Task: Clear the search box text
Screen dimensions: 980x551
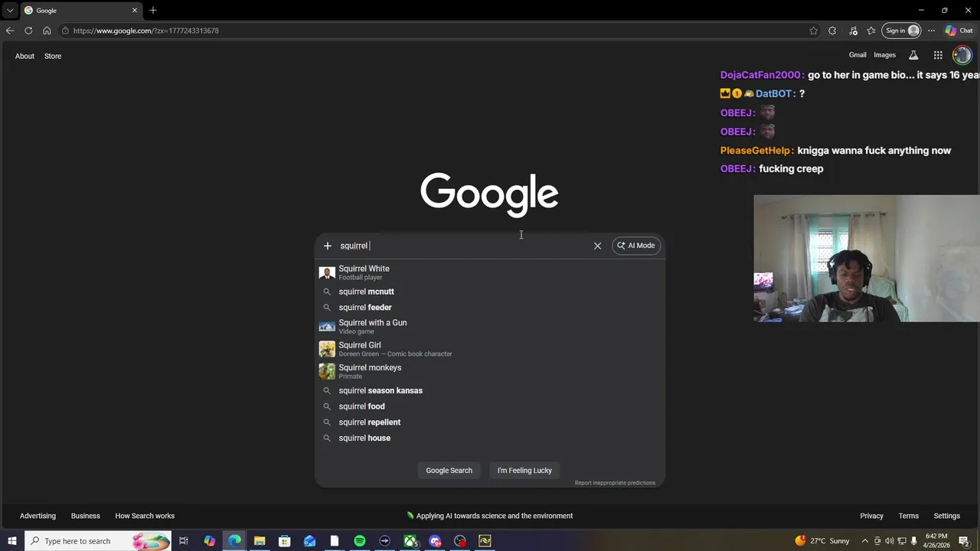Action: (x=597, y=246)
